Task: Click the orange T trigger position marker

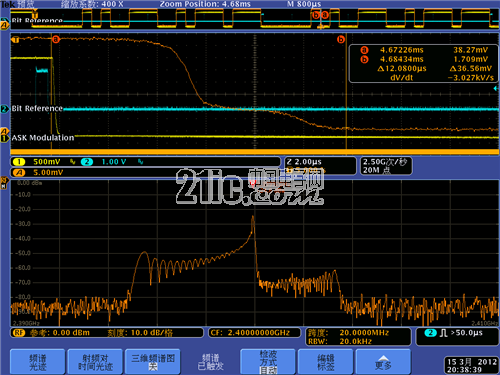Action: pos(15,40)
